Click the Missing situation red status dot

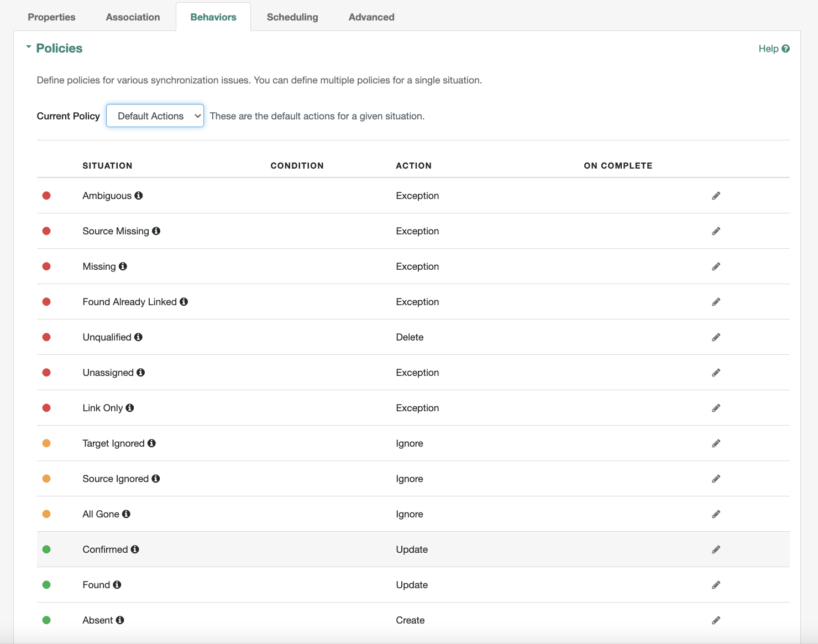46,266
